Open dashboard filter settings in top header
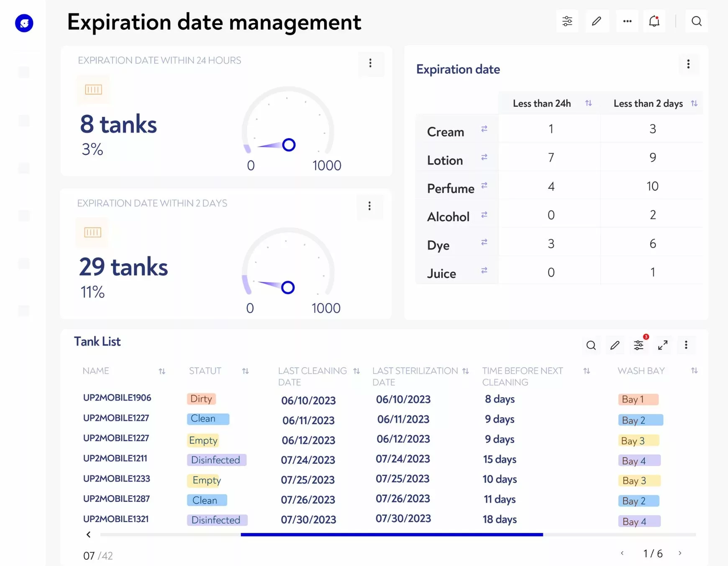728x566 pixels. pos(567,21)
